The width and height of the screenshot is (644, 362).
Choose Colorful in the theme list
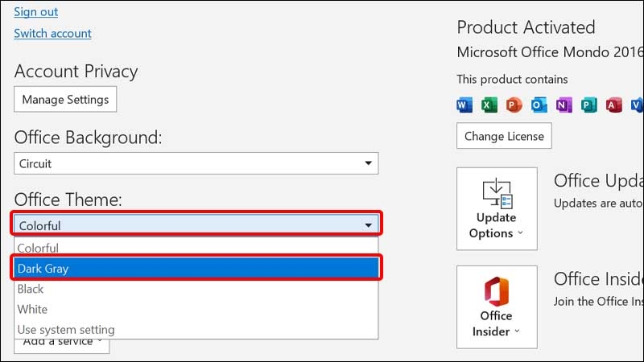pos(196,248)
